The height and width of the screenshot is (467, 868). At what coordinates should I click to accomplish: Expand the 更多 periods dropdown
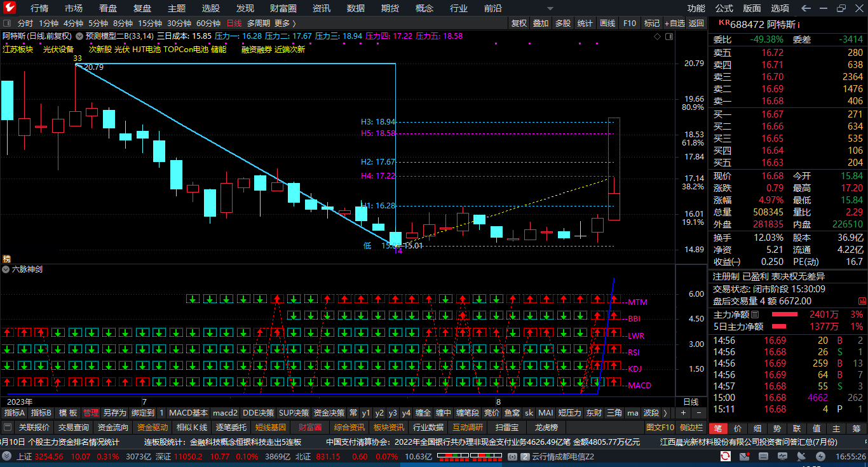pyautogui.click(x=285, y=23)
